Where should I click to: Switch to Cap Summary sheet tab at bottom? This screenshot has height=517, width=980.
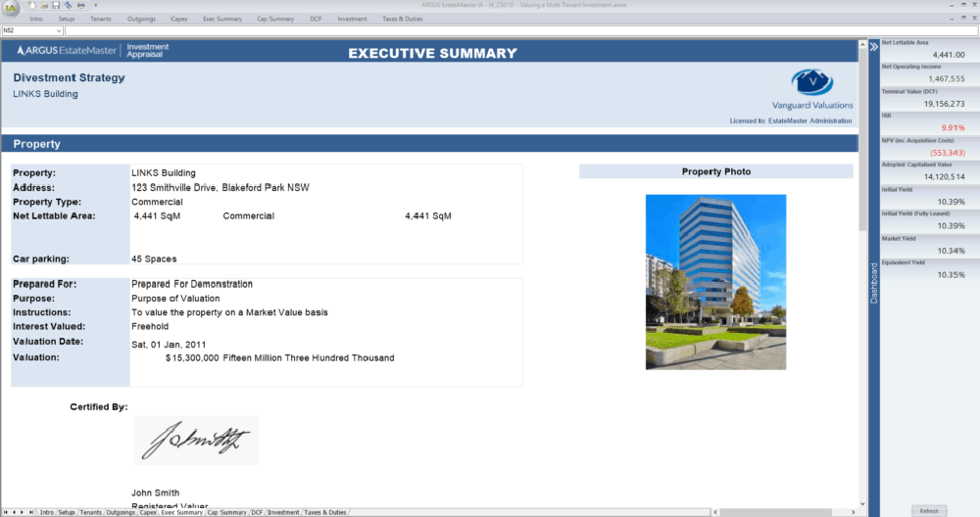[x=227, y=512]
